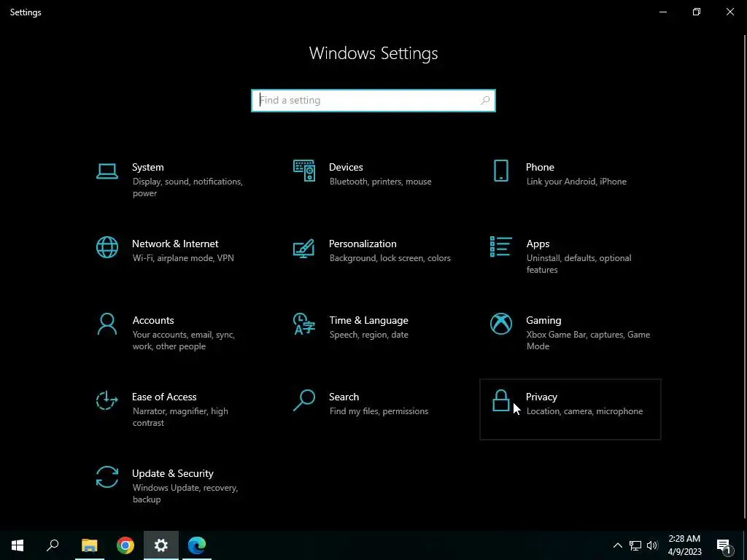Click 'Bluetooth, printers, mouse' text
747x560 pixels.
(x=380, y=182)
